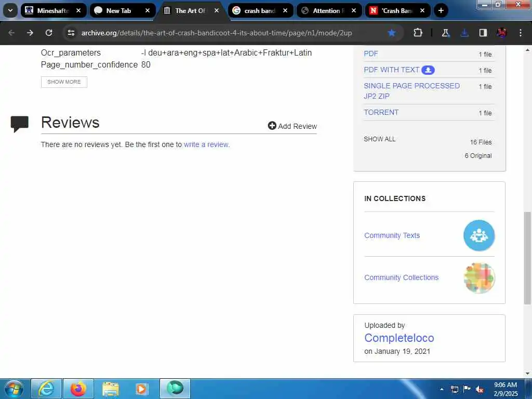
Task: Open the Action Center flag icon
Action: tap(467, 389)
